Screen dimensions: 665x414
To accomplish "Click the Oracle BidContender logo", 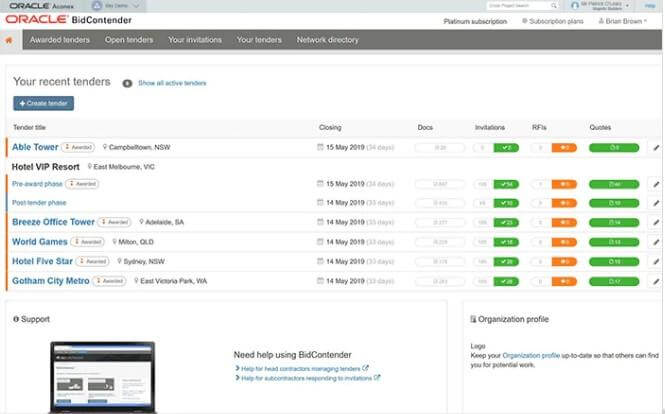I will 68,20.
